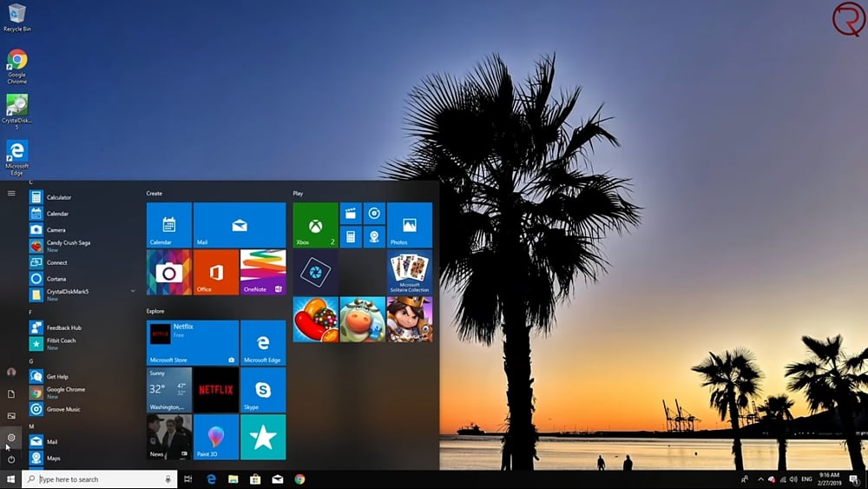Viewport: 868px width, 489px height.
Task: Click the Settings gear in Start sidebar
Action: (11, 438)
